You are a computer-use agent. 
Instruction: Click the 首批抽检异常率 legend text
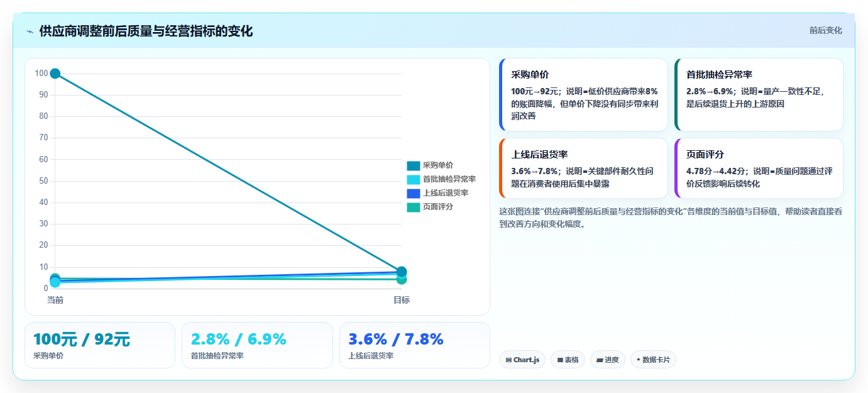(x=449, y=179)
